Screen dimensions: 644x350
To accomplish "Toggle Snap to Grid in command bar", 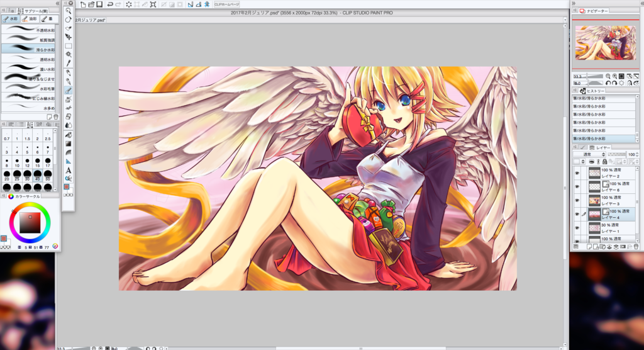I will coord(206,4).
